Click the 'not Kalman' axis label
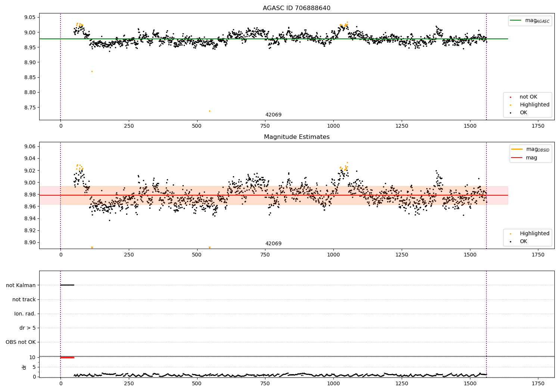 coord(21,285)
